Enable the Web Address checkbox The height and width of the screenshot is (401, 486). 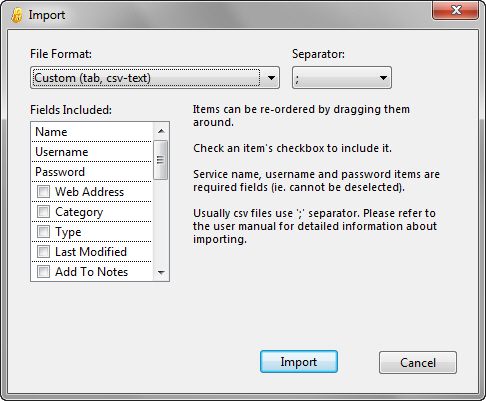[x=43, y=192]
